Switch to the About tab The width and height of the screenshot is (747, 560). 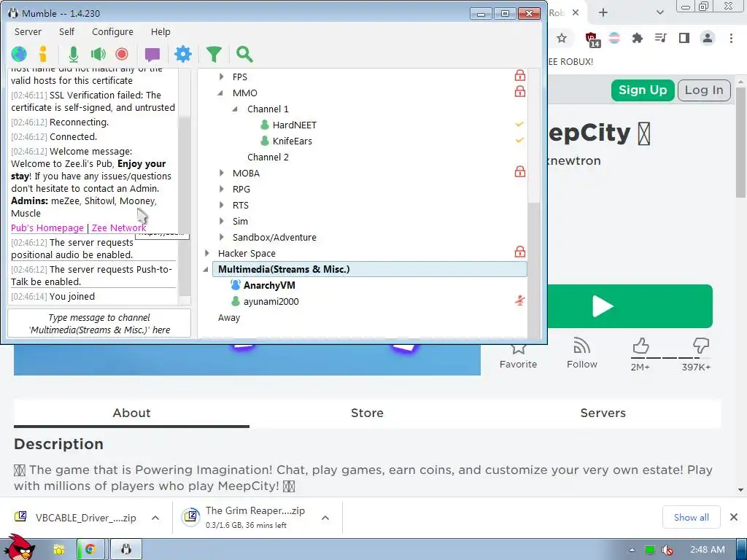131,413
